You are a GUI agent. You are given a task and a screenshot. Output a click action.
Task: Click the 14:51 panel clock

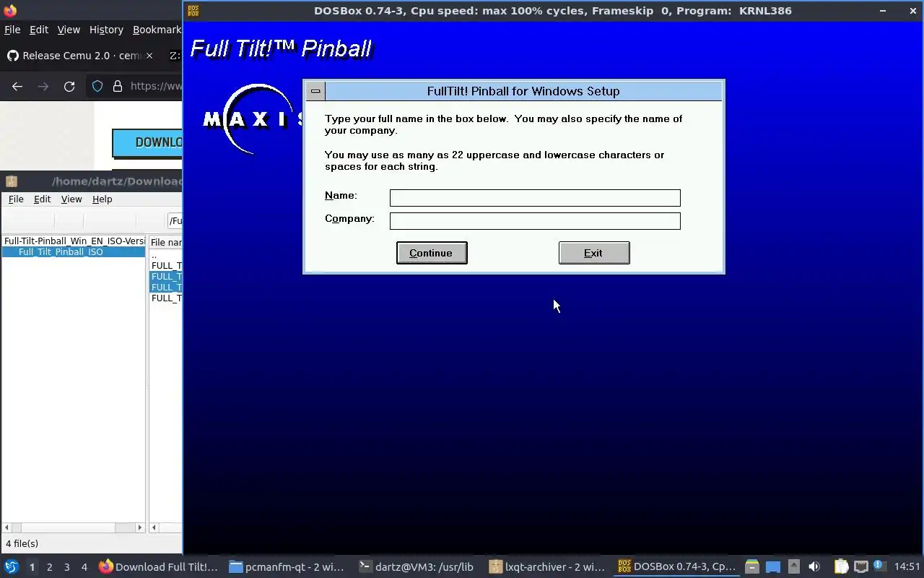coord(907,567)
